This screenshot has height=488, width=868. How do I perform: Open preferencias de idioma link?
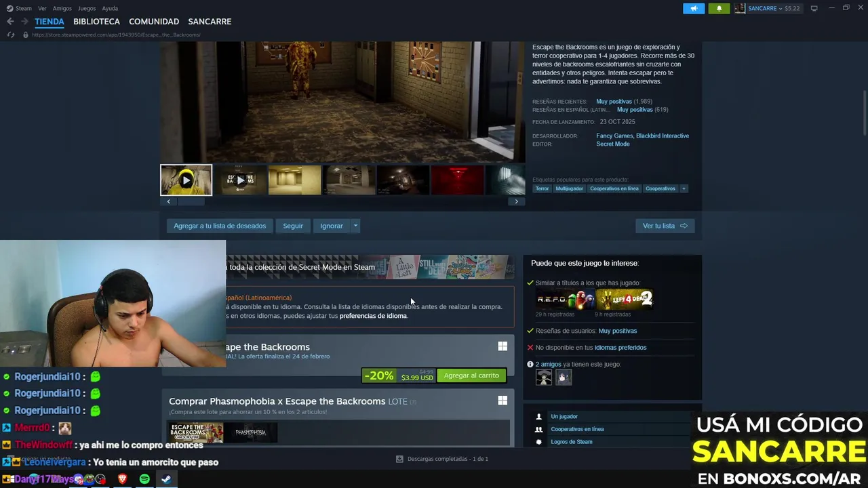tap(373, 316)
